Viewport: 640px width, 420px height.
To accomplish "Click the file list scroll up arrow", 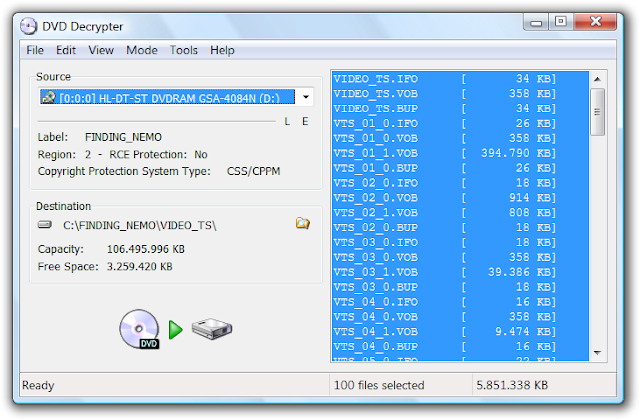I will click(x=598, y=79).
